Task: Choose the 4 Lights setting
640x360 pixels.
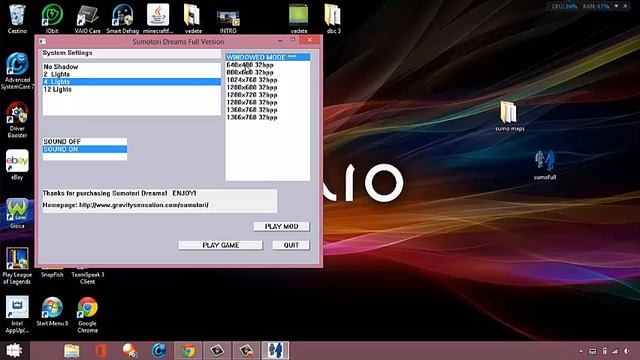Action: tap(131, 82)
